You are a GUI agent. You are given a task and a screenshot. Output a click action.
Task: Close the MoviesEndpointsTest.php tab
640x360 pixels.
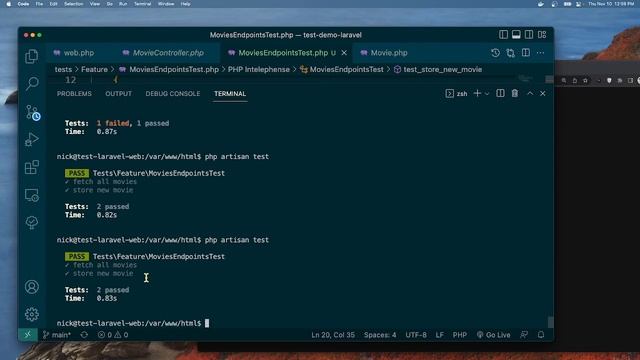tap(344, 53)
